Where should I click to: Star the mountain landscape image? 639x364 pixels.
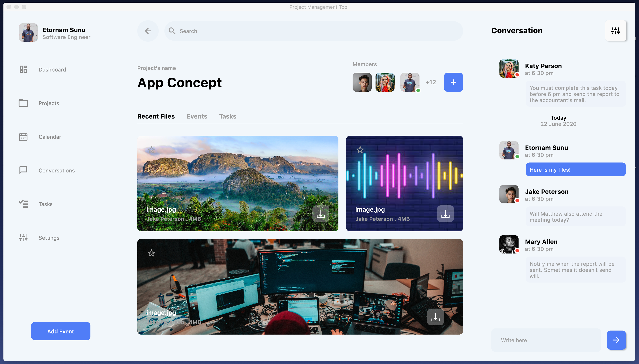coord(151,150)
